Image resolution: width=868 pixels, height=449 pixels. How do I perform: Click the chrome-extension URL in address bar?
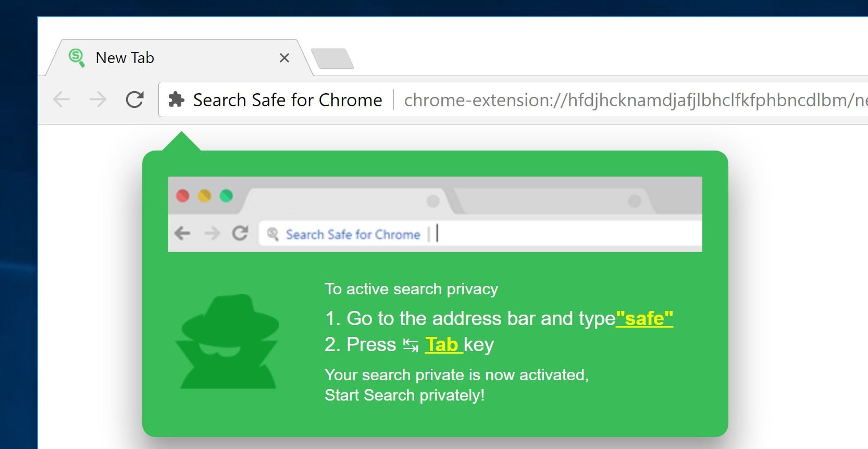(x=625, y=100)
